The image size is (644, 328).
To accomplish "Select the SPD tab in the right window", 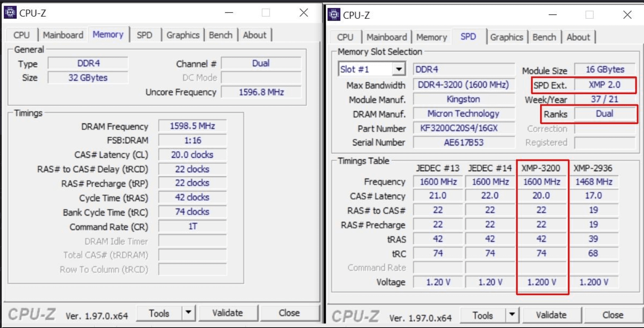I will coord(468,37).
